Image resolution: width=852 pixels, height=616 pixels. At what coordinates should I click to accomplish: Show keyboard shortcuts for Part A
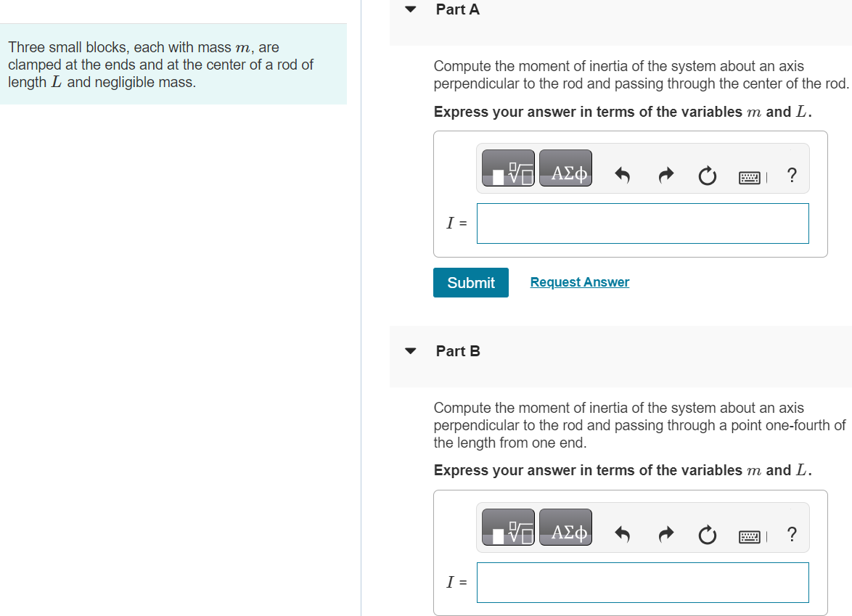point(750,178)
